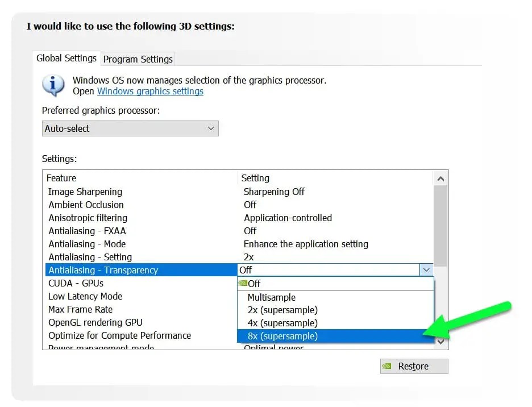Click the NVIDIA icon beside Off option
This screenshot has width=532, height=407.
click(243, 283)
